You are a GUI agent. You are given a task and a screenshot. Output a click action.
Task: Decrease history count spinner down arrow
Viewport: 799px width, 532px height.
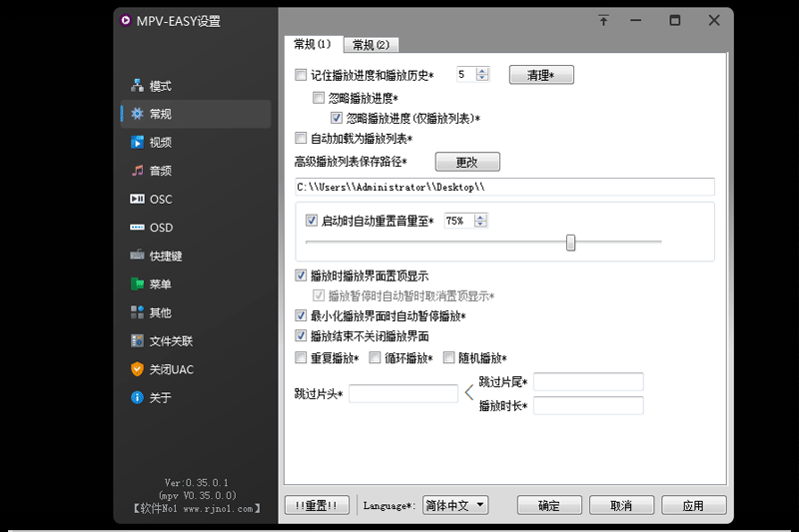[x=482, y=78]
